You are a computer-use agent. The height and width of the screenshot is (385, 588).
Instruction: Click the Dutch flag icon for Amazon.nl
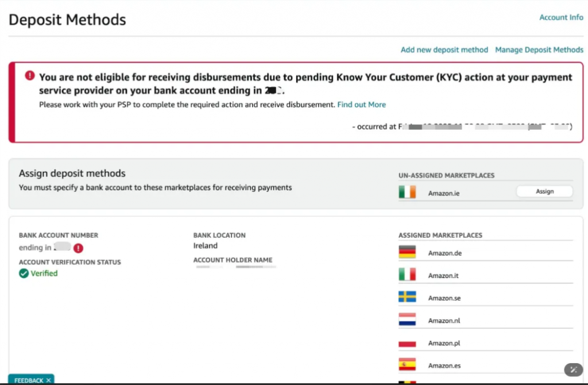(407, 319)
